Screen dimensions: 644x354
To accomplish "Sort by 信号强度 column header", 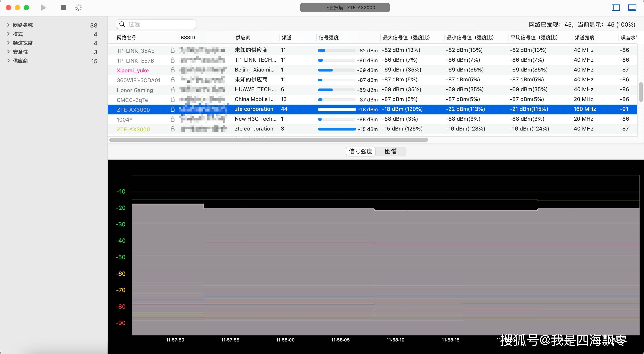I will (x=328, y=38).
